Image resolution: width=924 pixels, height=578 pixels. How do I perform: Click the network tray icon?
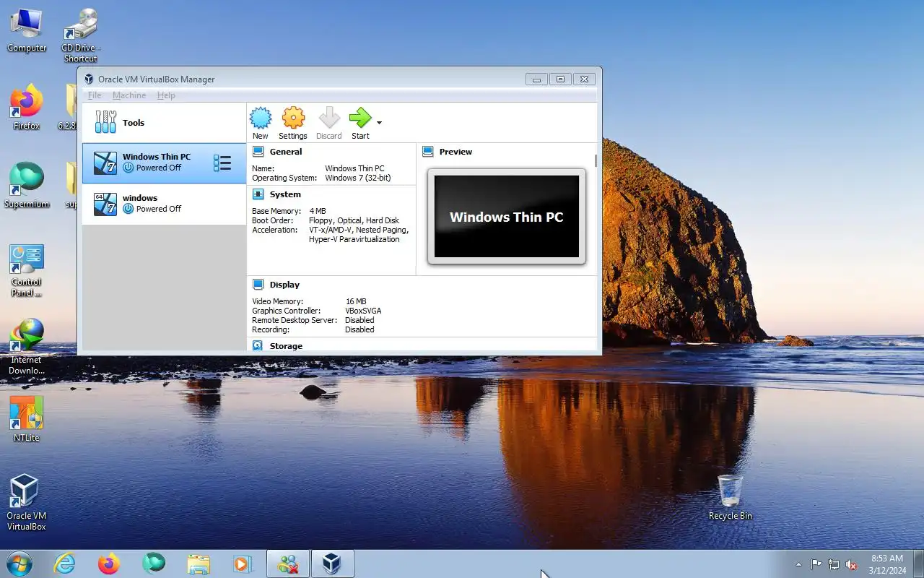point(834,564)
